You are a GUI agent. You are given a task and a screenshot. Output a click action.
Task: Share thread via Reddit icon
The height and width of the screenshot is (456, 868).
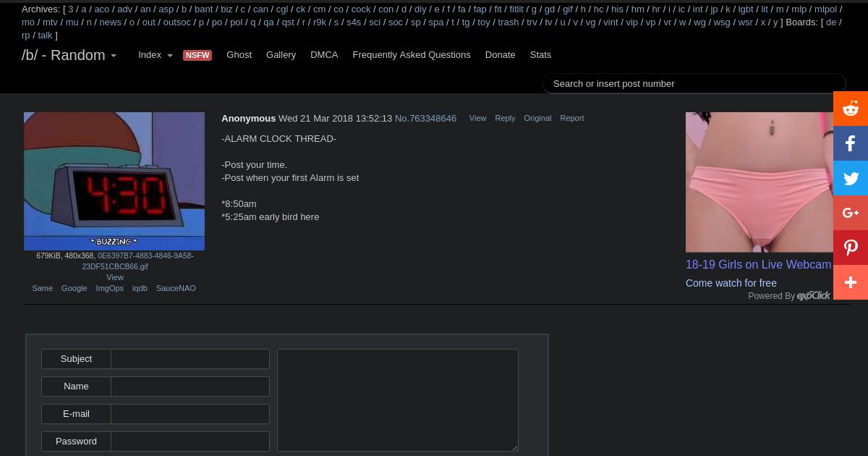[x=851, y=109]
